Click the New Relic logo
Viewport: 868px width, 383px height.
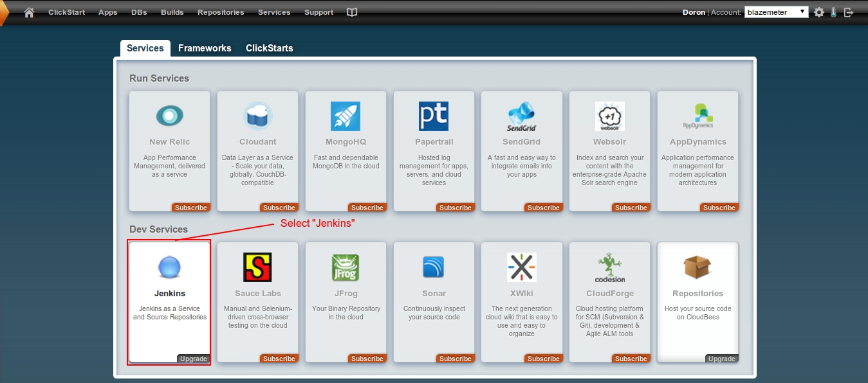point(169,116)
